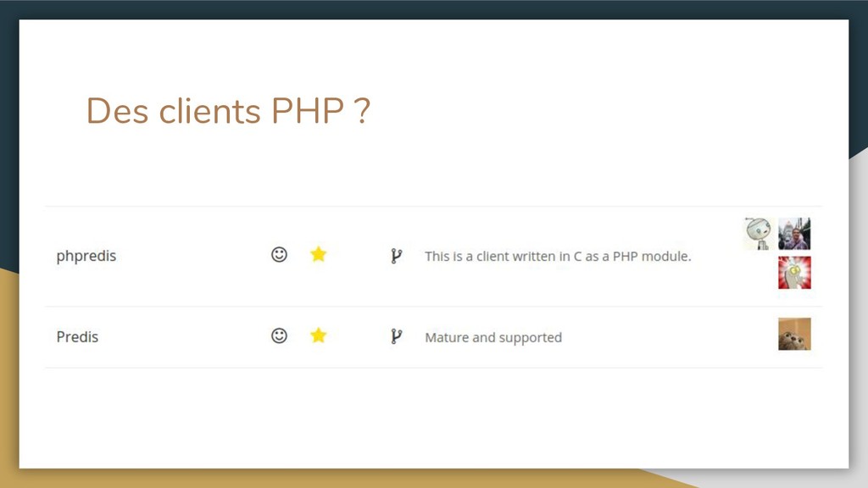Open the Predis contributor animal avatar
868x488 pixels.
click(794, 334)
